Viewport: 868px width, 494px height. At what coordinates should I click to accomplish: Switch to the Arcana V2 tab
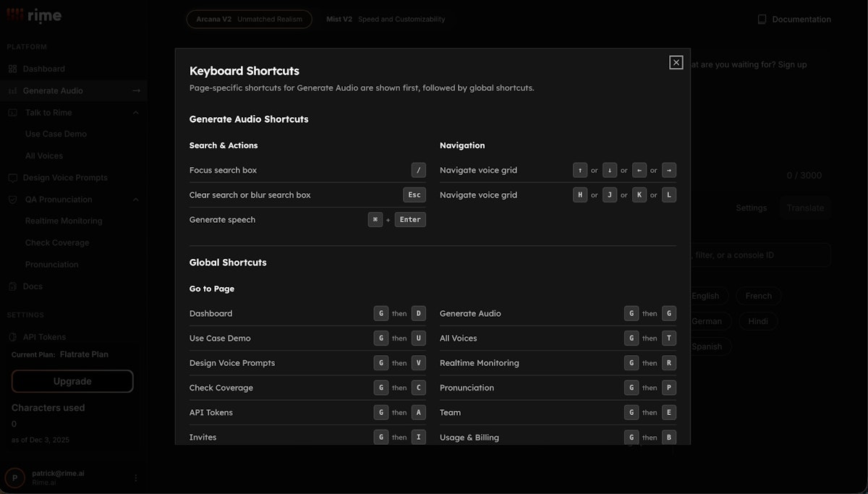pos(249,19)
